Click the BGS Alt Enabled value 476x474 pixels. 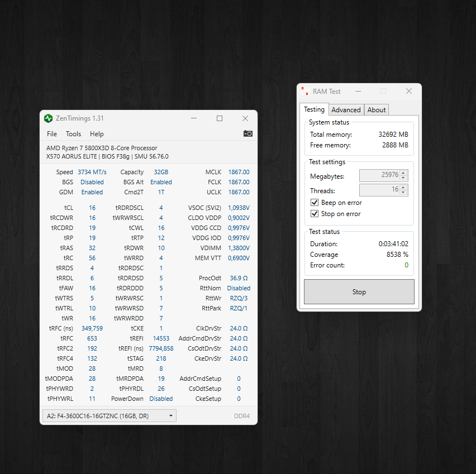[x=161, y=182]
